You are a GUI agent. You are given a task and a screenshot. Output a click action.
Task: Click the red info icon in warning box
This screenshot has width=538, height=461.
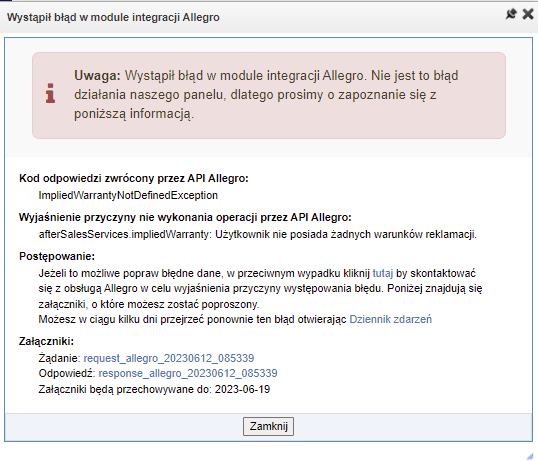click(x=50, y=93)
